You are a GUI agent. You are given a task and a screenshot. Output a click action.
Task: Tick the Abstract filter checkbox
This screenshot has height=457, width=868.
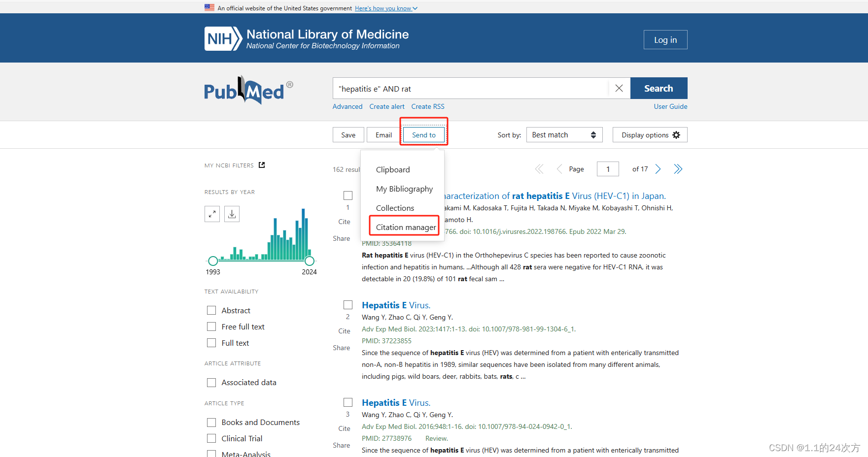click(x=211, y=310)
